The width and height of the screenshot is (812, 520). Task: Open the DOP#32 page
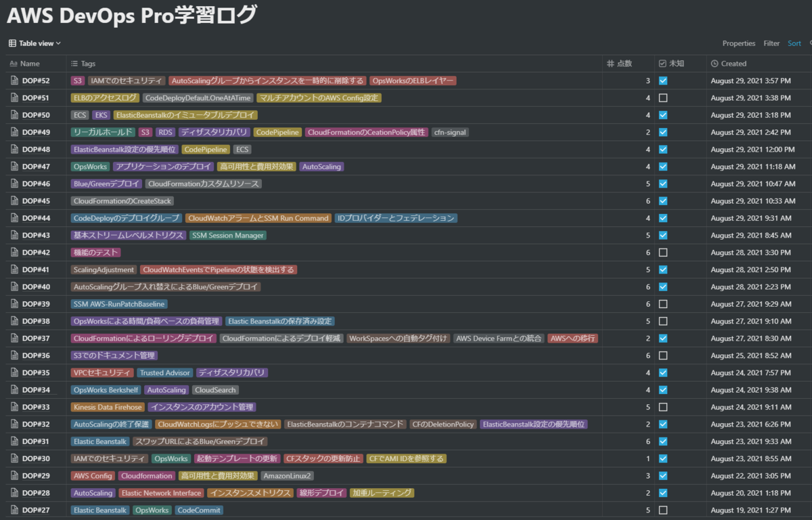(x=36, y=425)
